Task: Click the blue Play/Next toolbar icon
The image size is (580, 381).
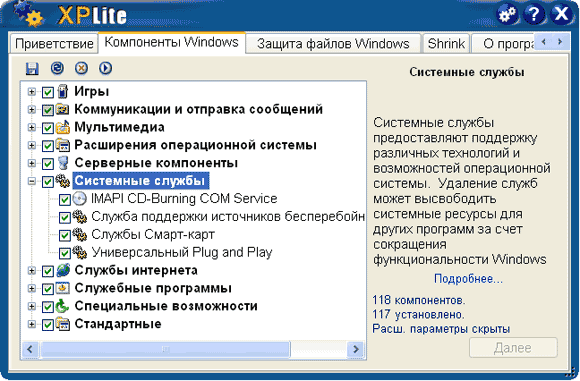Action: point(105,68)
